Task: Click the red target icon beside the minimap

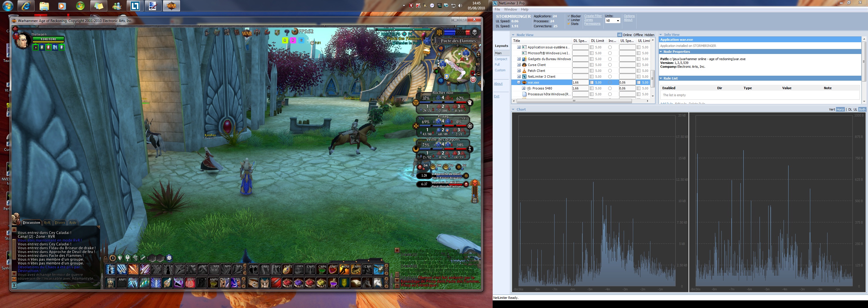Action: tap(473, 80)
